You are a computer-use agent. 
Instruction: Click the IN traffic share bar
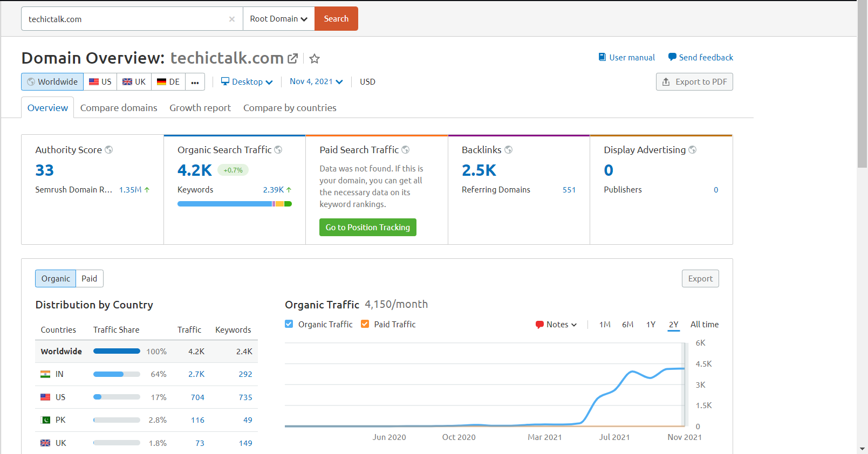(x=117, y=374)
